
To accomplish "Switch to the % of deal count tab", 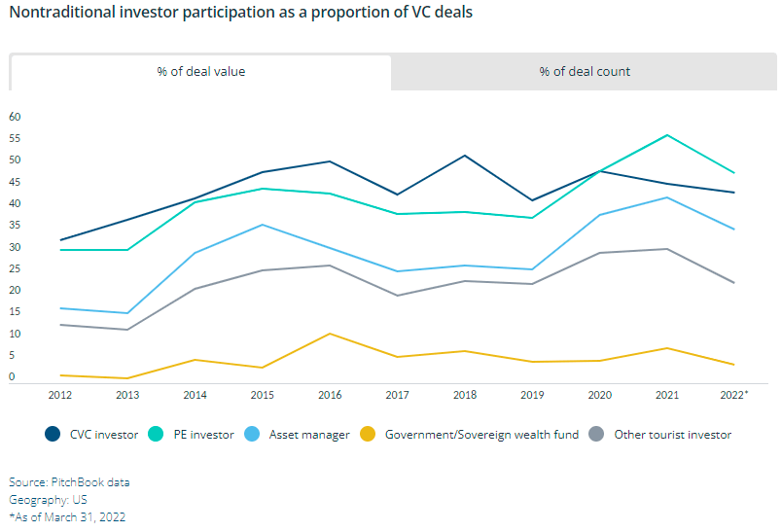I will pyautogui.click(x=584, y=72).
